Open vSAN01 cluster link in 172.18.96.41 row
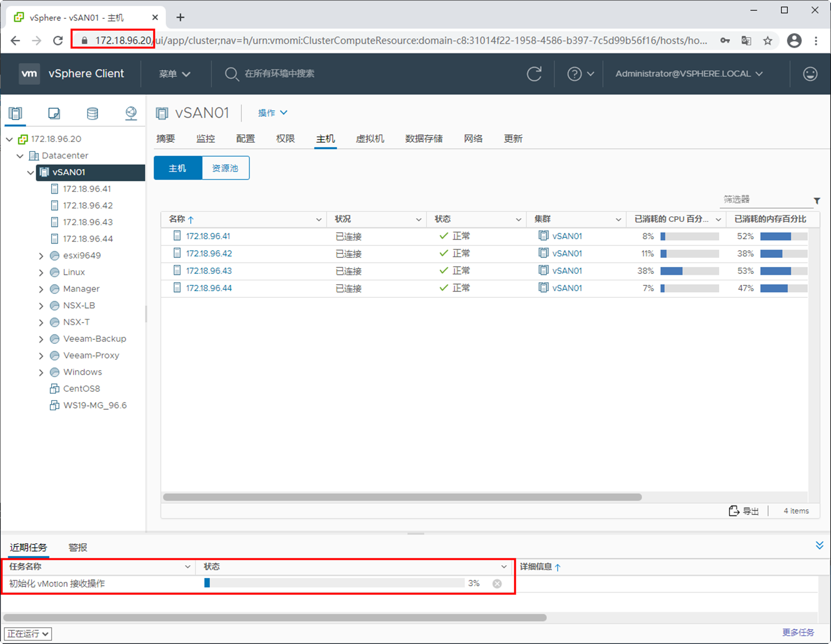This screenshot has height=644, width=831. click(x=567, y=236)
